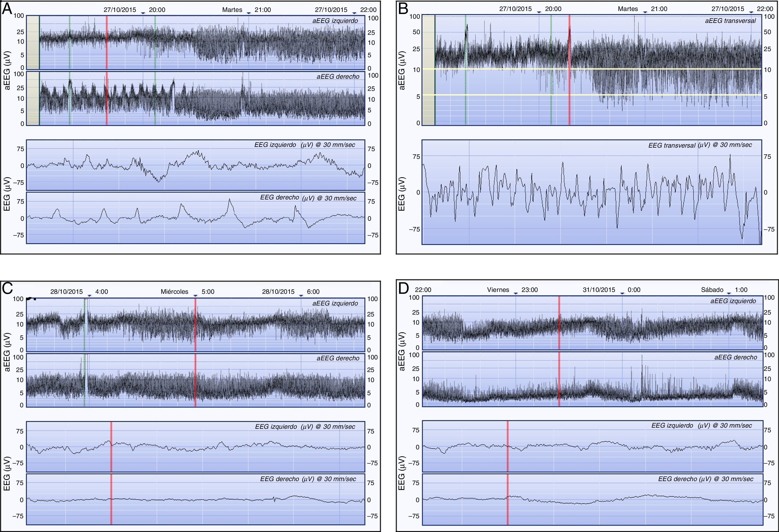
Task: Click the 20:00 time marker triangle in panel A
Action: click(x=143, y=13)
